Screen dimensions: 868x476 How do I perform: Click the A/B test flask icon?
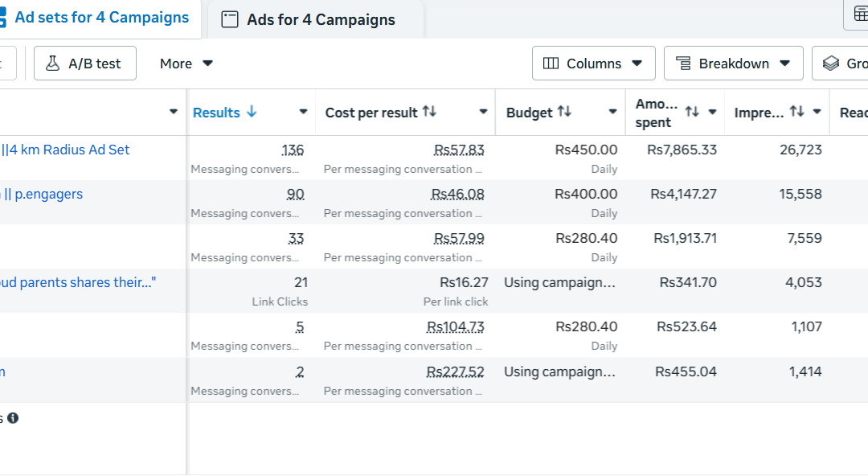tap(52, 64)
